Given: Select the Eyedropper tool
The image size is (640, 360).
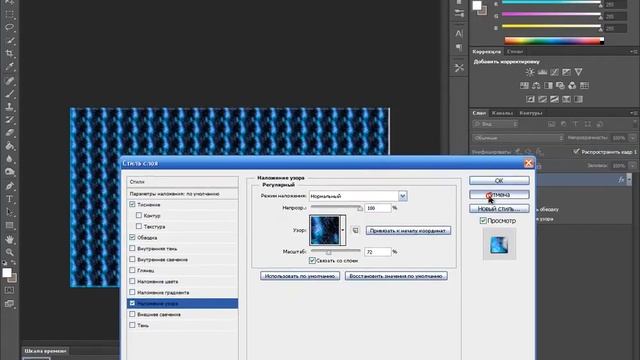Looking at the screenshot, I should click(x=10, y=66).
